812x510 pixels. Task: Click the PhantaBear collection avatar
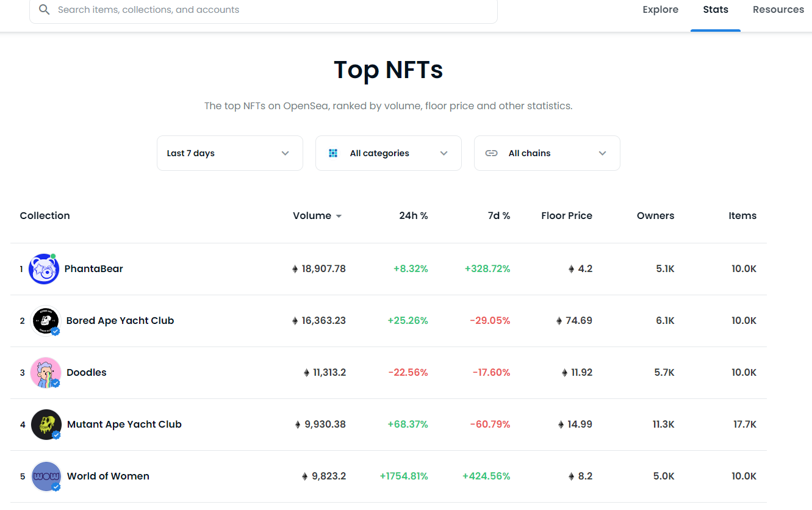[44, 269]
